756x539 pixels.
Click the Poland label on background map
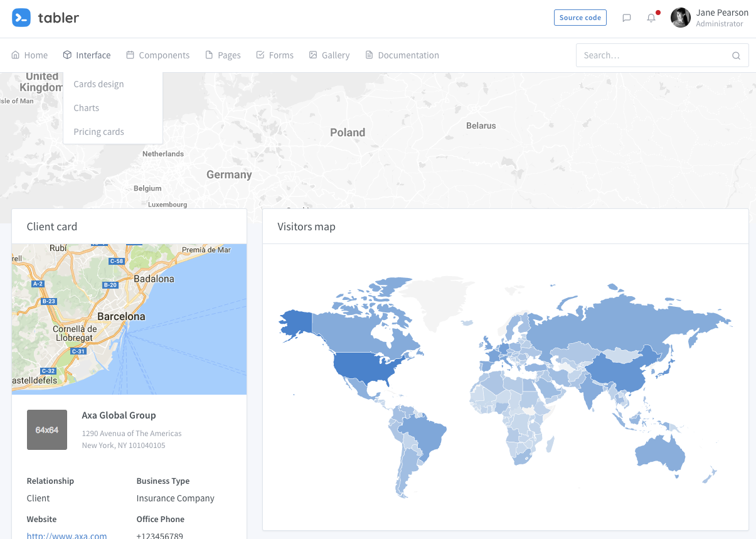click(348, 132)
